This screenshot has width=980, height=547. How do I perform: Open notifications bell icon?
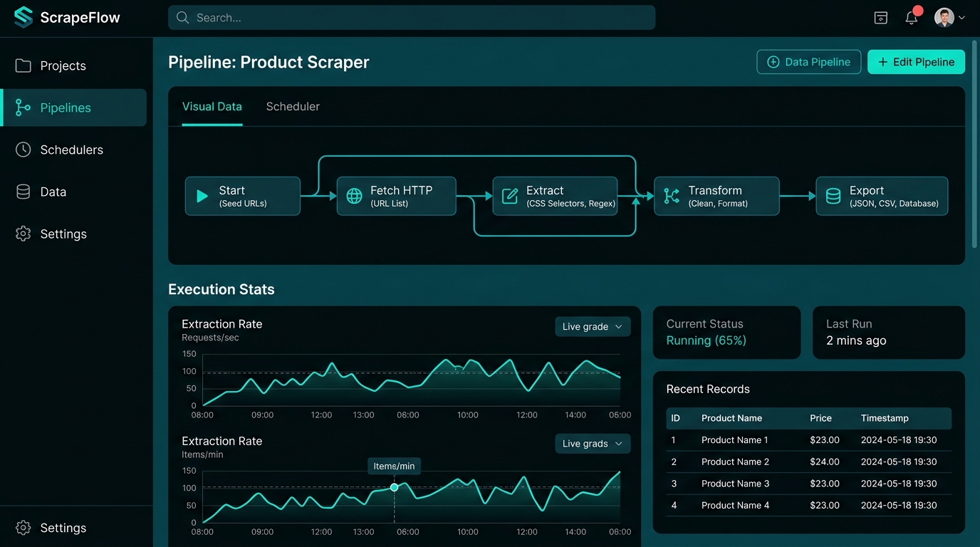click(x=912, y=18)
